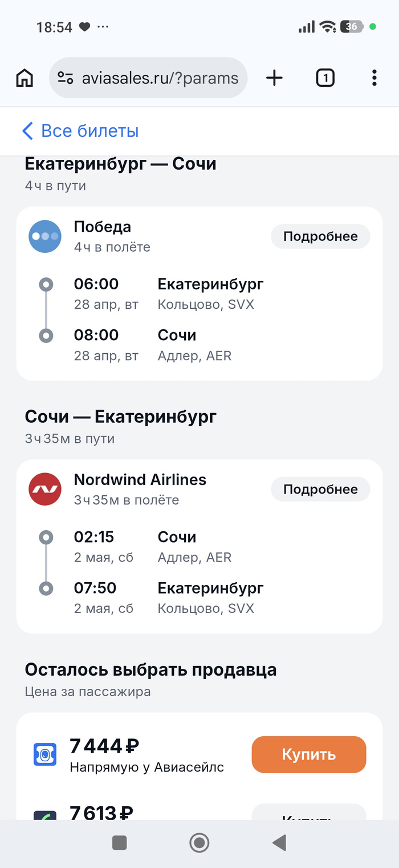Tap the browser home icon
This screenshot has width=399, height=868.
click(25, 78)
